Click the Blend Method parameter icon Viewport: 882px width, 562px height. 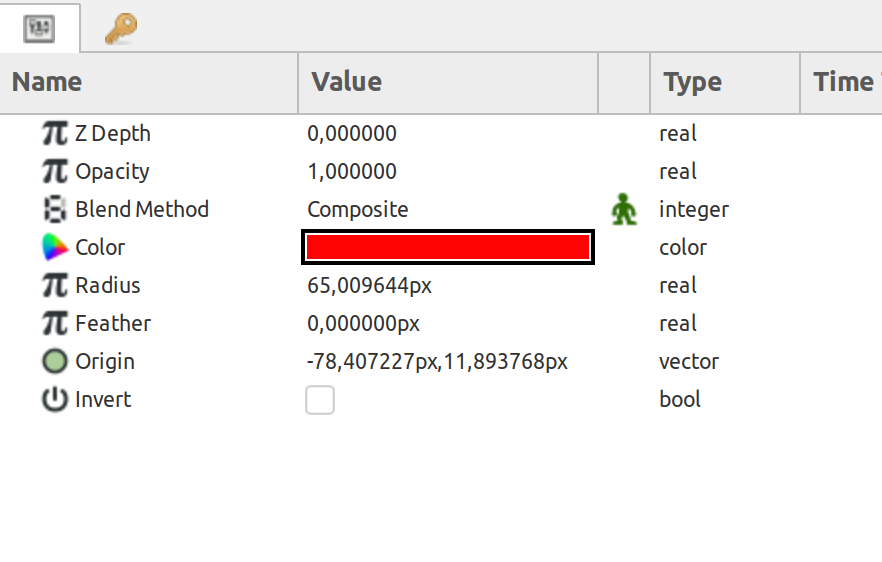click(55, 209)
